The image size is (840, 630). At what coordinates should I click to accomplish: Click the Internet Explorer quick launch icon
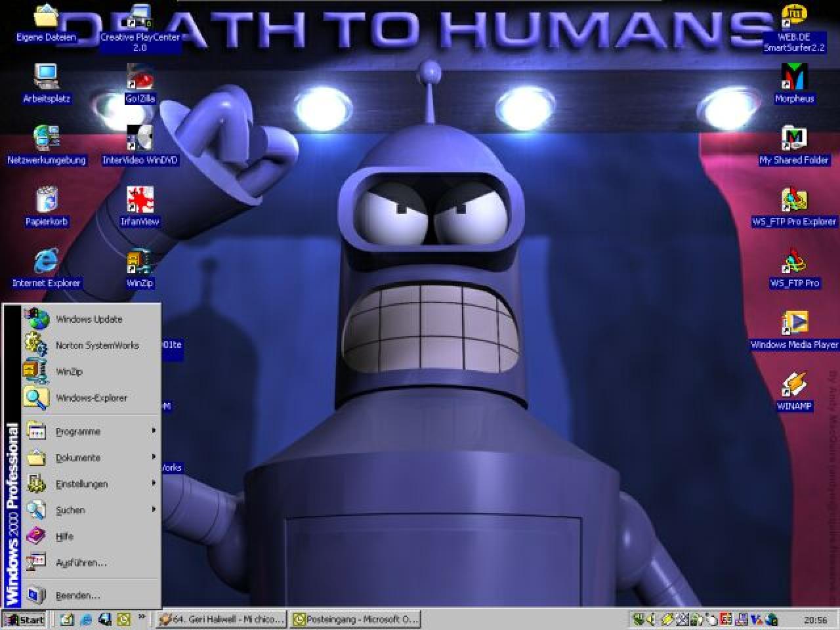[86, 619]
